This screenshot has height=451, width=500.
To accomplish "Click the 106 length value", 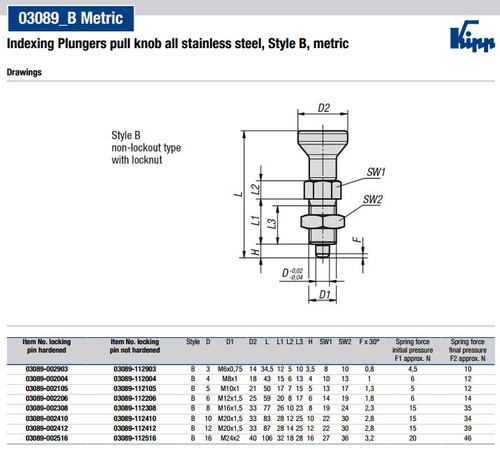I will tap(267, 438).
